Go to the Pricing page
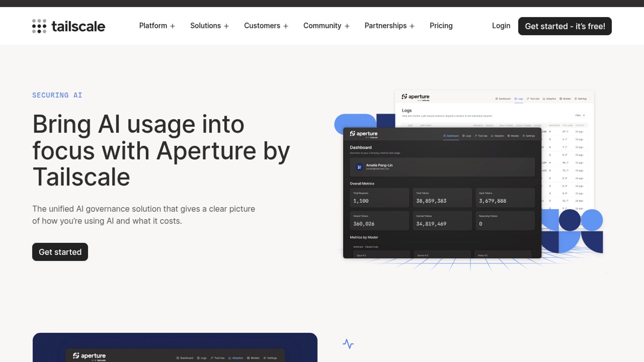This screenshot has width=644, height=362. coord(441,26)
